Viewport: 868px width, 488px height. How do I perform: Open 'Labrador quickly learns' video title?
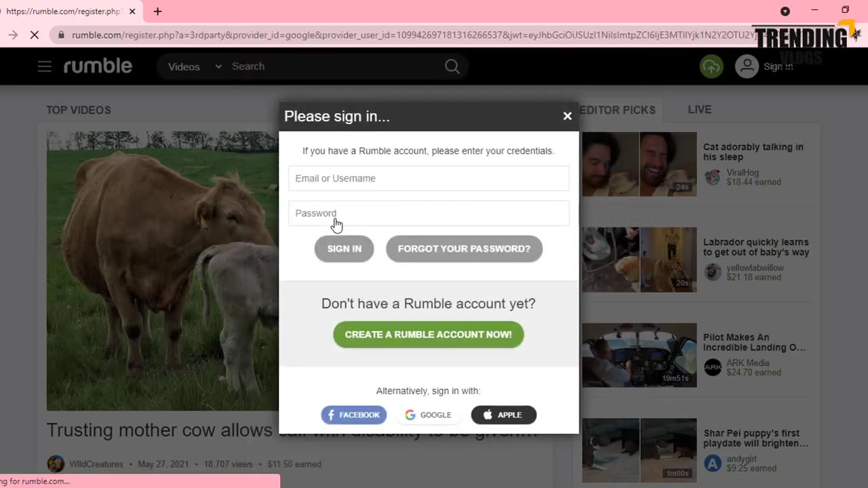(756, 247)
